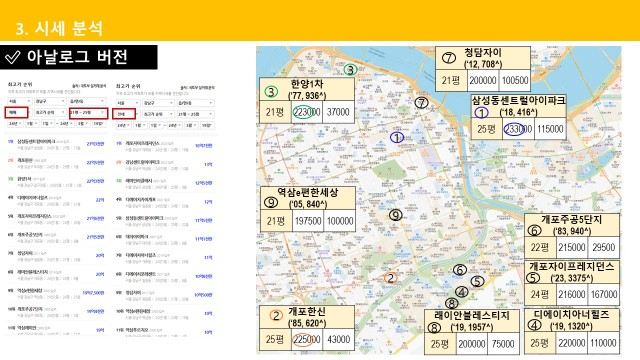This screenshot has height=360, width=640.
Task: Open the 강남구 district dropdown in the 매매 panel
Action: [50, 101]
